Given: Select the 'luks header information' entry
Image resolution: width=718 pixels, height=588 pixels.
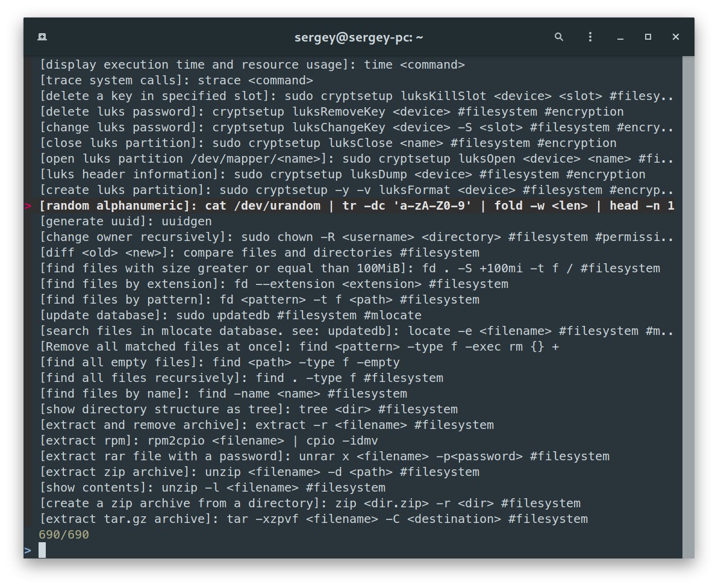Looking at the screenshot, I should pyautogui.click(x=343, y=174).
